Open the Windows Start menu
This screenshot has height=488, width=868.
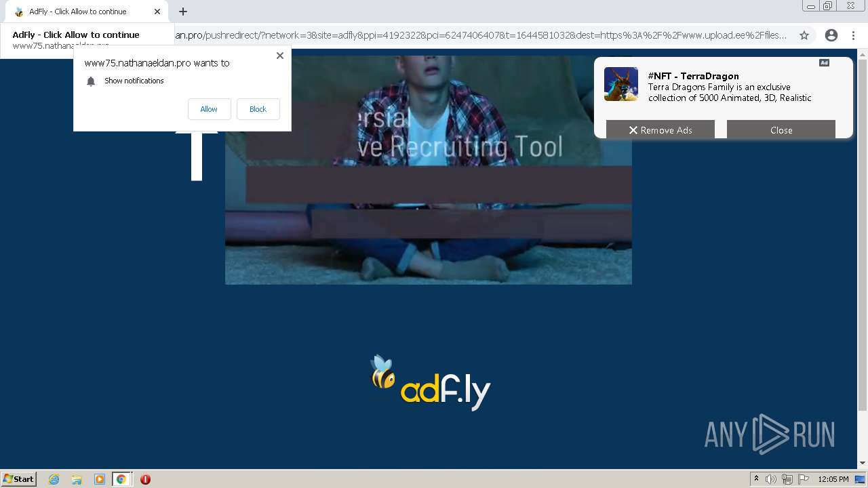point(19,479)
